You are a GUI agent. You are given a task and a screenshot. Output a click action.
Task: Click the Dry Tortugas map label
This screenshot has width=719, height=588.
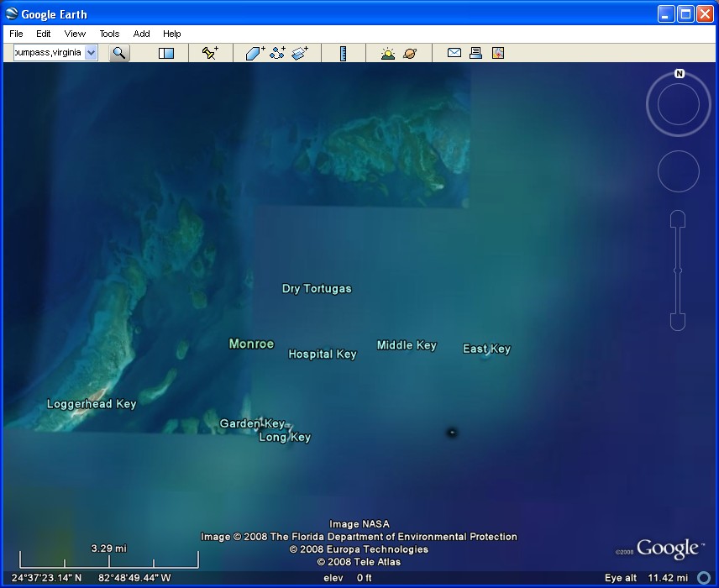point(317,288)
